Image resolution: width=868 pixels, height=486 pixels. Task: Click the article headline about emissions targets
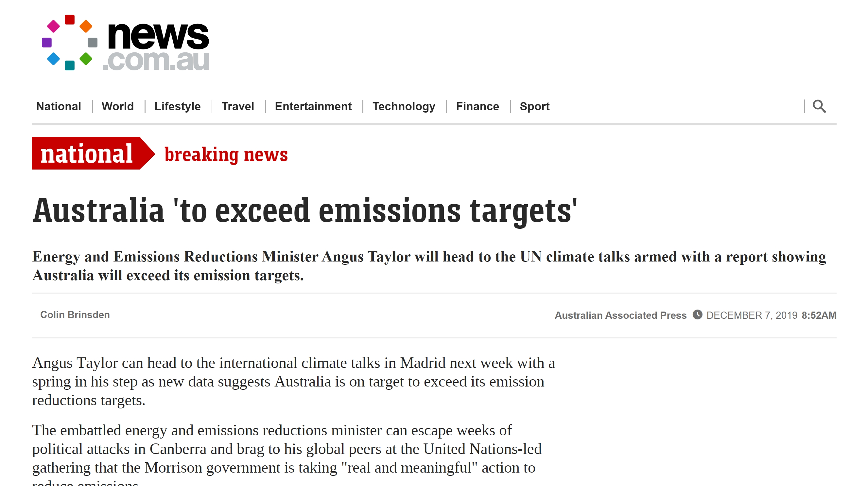coord(304,211)
